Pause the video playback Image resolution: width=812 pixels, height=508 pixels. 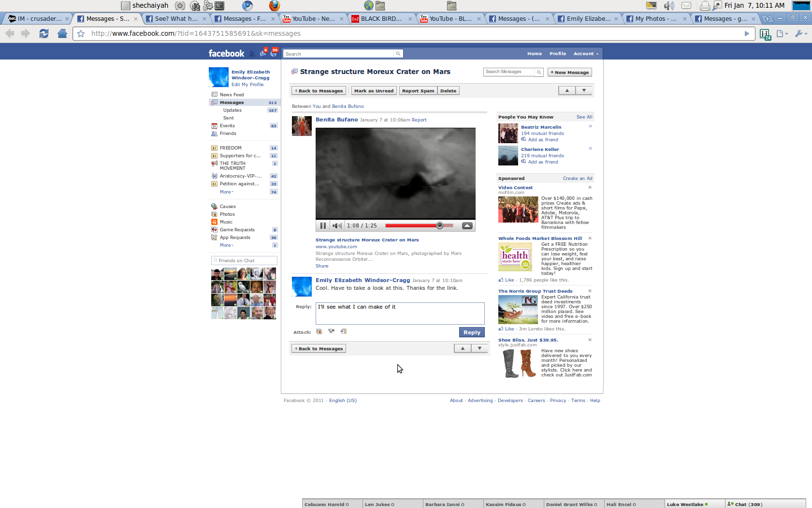point(323,225)
